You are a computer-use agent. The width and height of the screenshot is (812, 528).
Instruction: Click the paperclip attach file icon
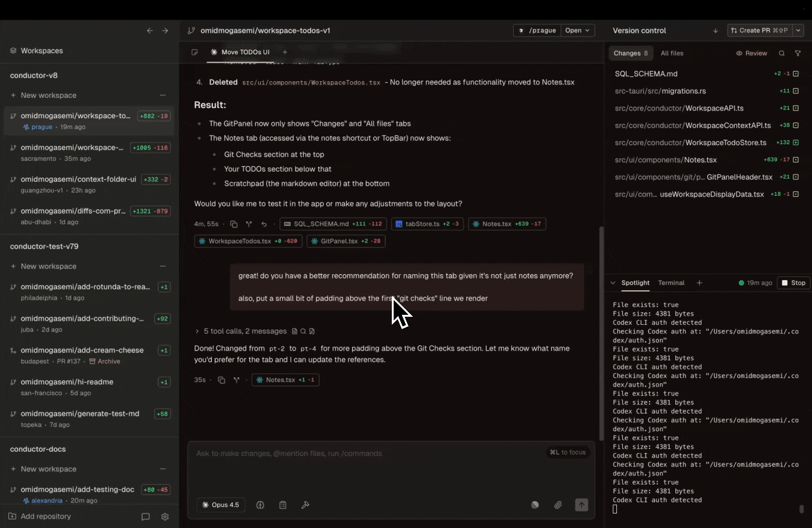point(558,505)
